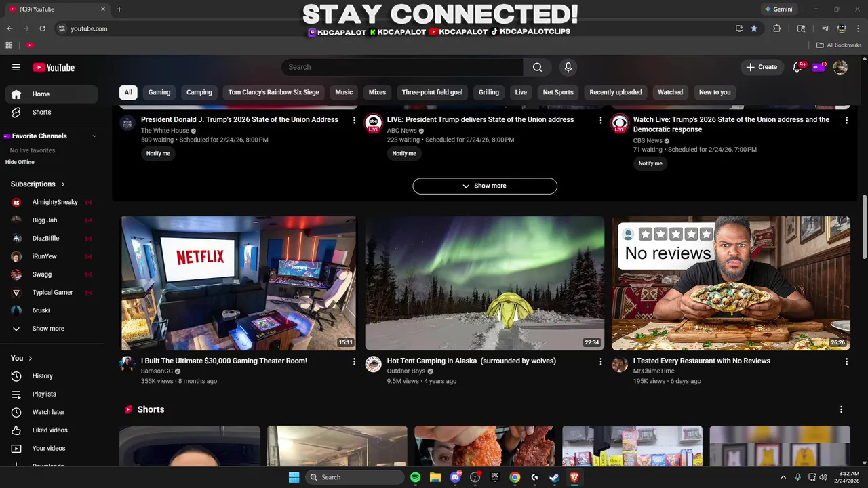Click the install app icon in address bar
Screen dimensions: 868x488
click(739, 28)
